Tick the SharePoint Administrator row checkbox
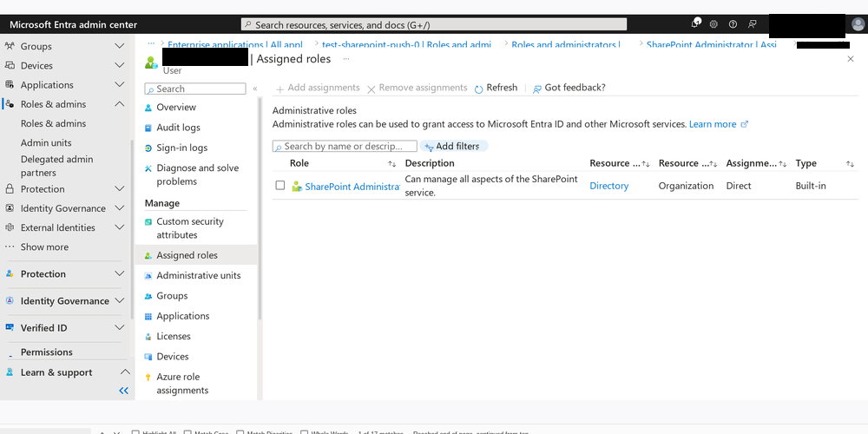868x434 pixels. (280, 186)
